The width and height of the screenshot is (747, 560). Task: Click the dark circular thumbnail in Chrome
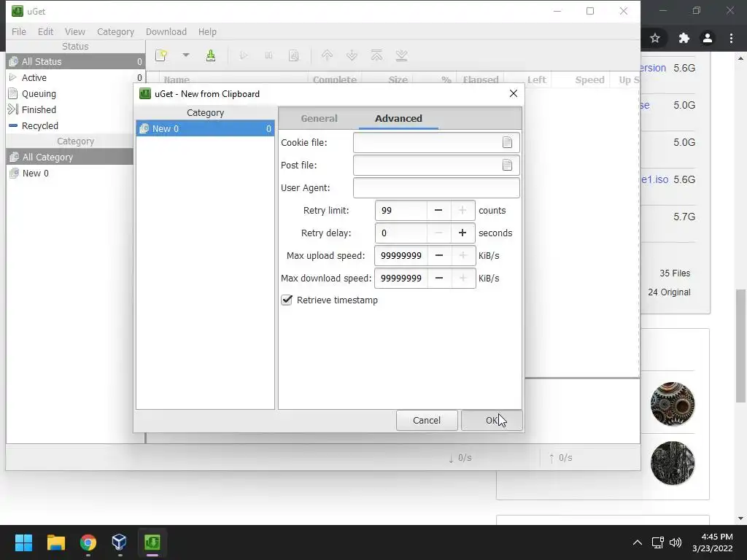[672, 463]
